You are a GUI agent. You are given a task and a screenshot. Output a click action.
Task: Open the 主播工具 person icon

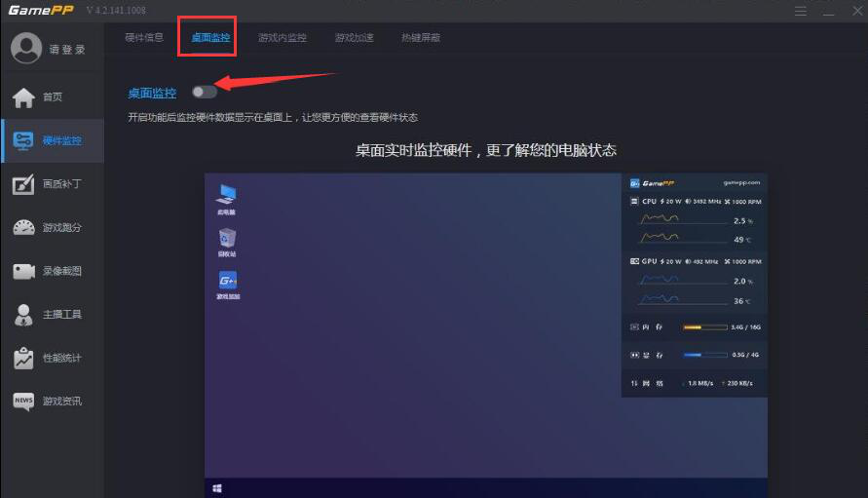(x=23, y=315)
